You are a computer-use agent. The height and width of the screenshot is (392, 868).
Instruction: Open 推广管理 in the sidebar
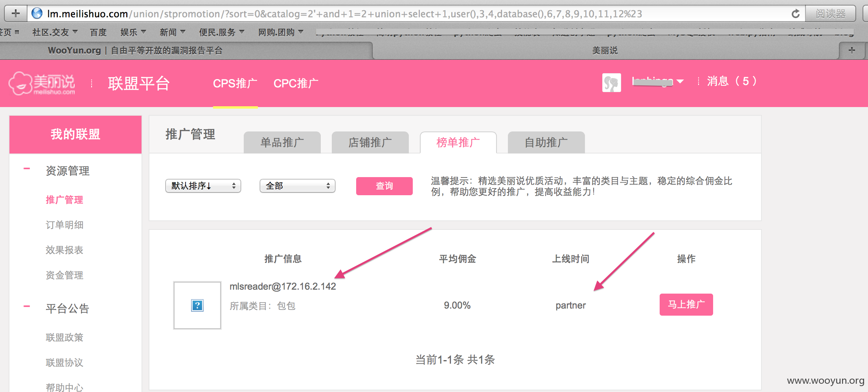(x=64, y=200)
